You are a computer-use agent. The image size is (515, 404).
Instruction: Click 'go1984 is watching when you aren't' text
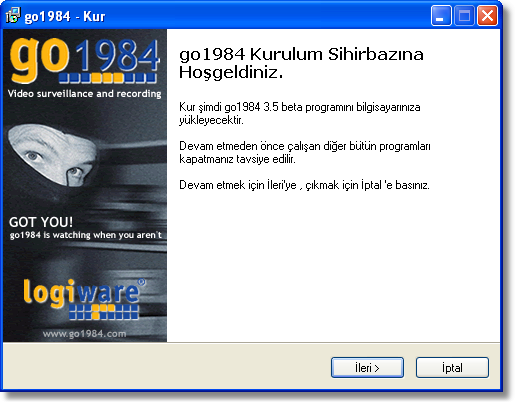85,235
